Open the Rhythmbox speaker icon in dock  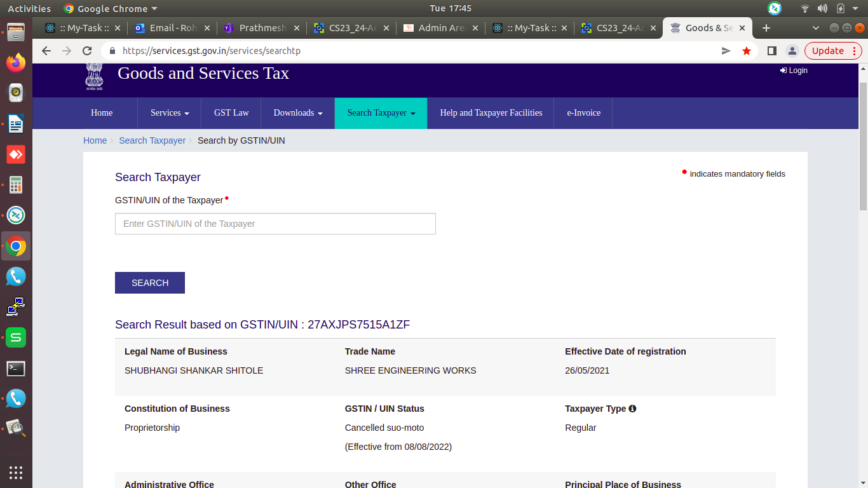coord(16,93)
